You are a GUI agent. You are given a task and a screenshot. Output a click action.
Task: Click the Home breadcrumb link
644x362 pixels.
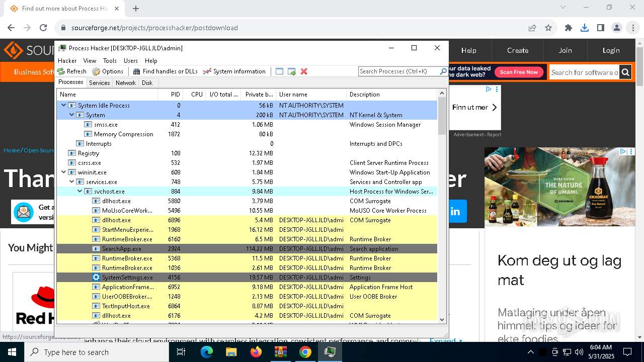pos(12,150)
